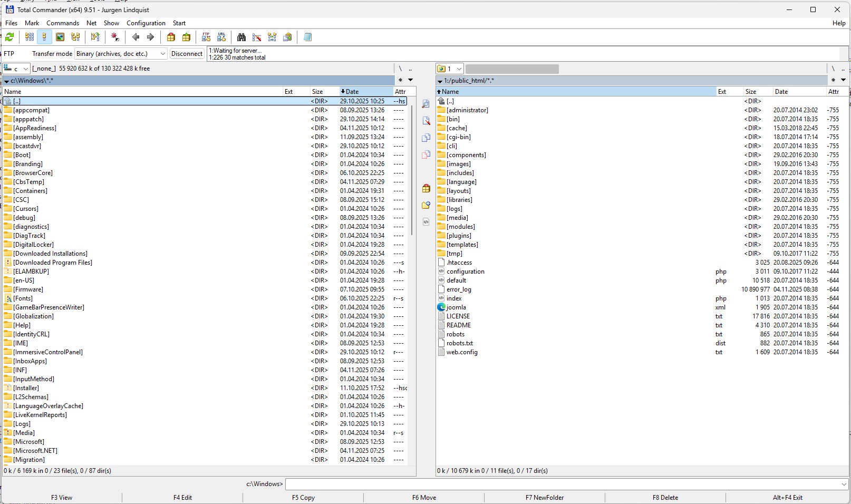This screenshot has height=504, width=851.
Task: Click the new folder icon in middle strip
Action: pos(426,205)
